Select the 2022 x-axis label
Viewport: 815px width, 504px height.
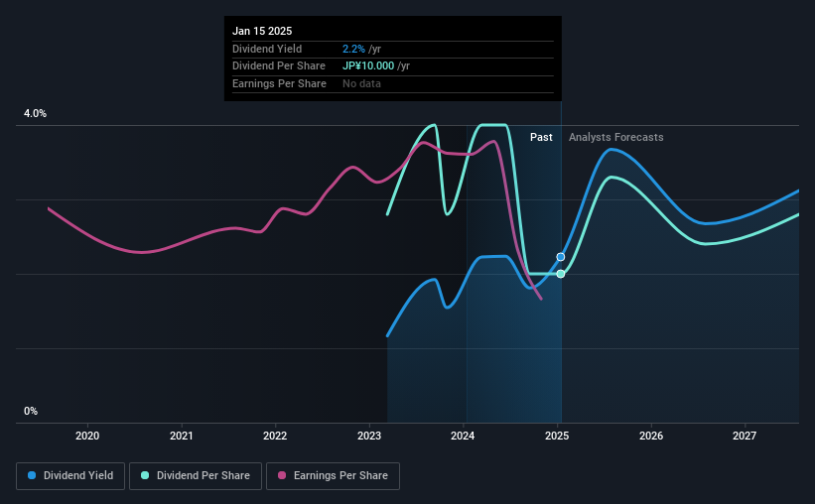[275, 436]
